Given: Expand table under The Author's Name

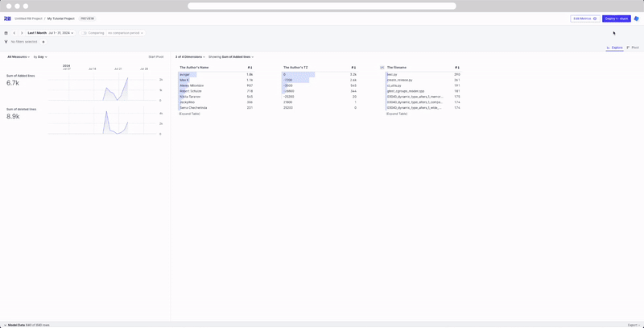Looking at the screenshot, I should [x=190, y=114].
